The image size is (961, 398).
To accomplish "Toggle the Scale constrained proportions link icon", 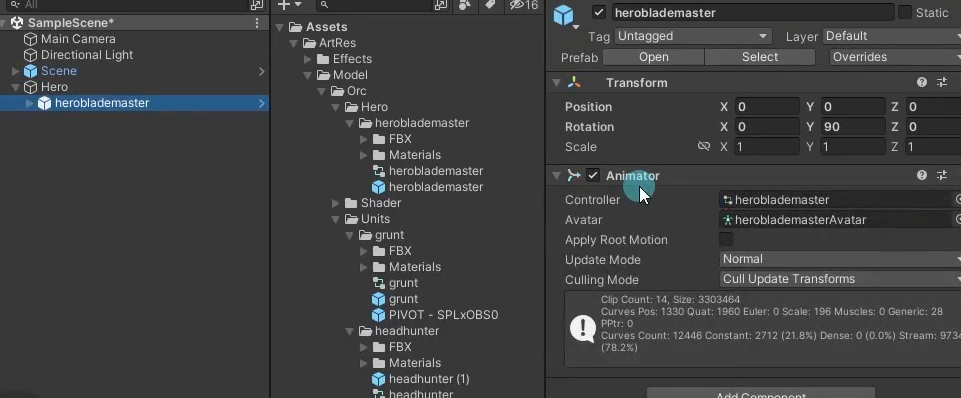I will tap(704, 147).
